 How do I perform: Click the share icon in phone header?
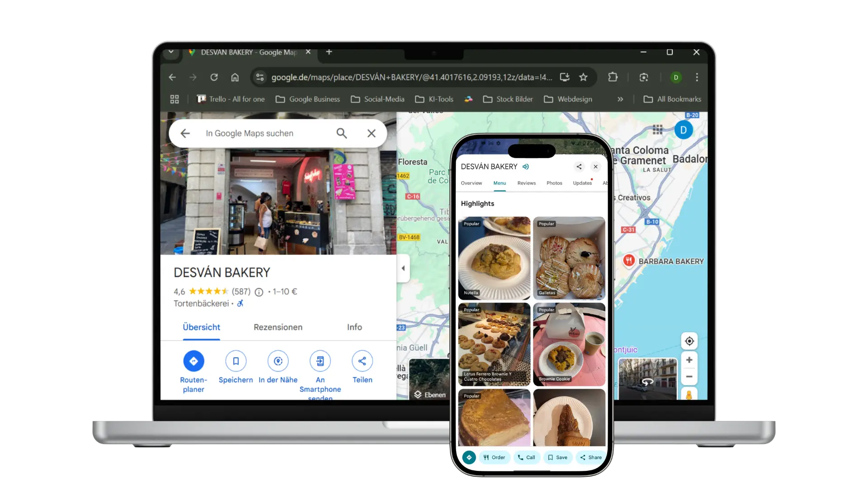tap(579, 167)
